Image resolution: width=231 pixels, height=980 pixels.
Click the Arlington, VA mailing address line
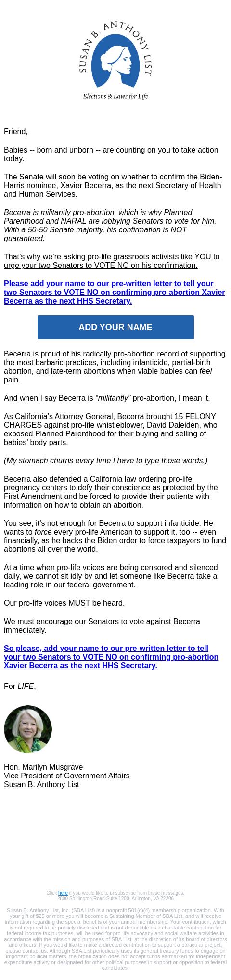[x=115, y=898]
